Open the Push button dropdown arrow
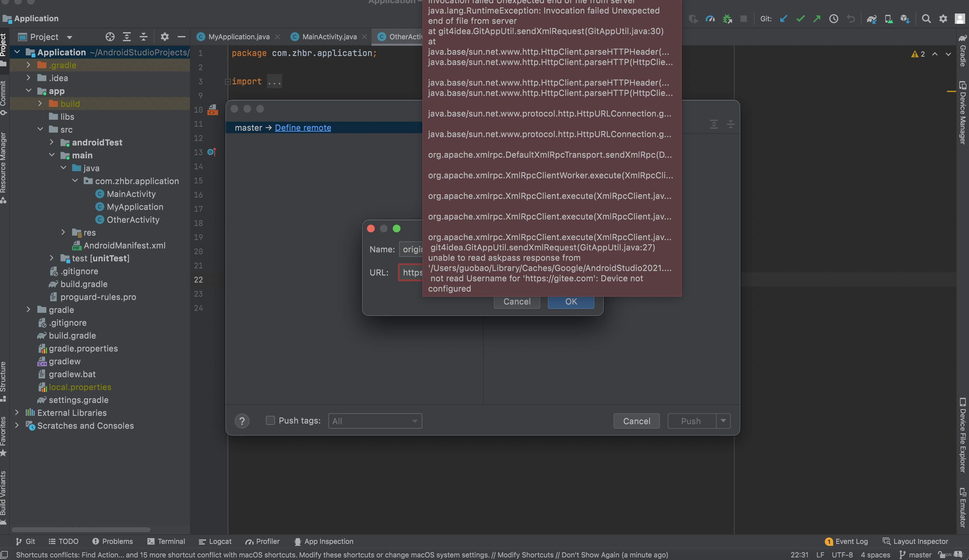 coord(723,421)
